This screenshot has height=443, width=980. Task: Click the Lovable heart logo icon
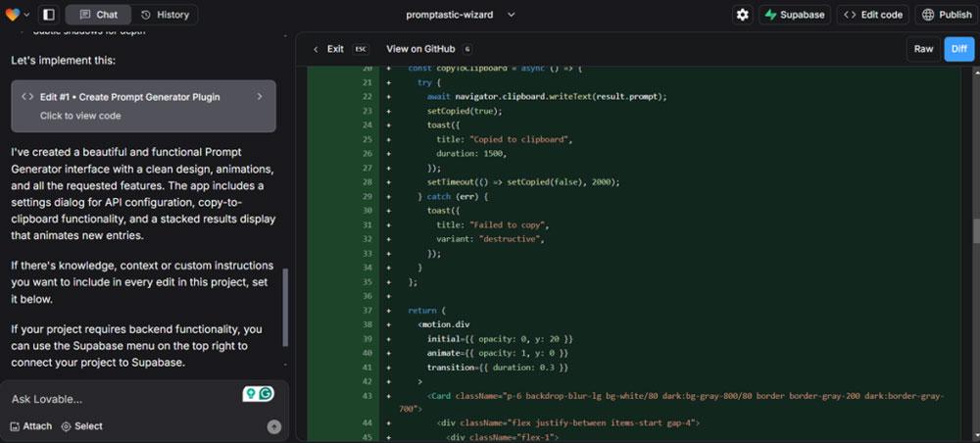(12, 15)
